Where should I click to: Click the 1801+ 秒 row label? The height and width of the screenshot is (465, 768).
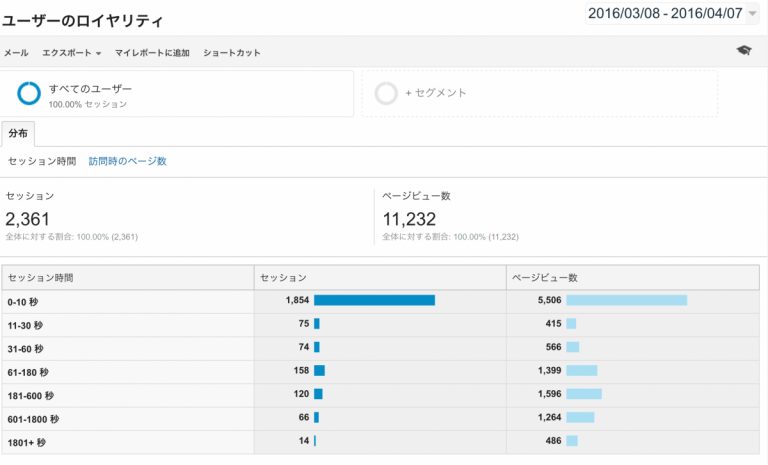pos(26,441)
